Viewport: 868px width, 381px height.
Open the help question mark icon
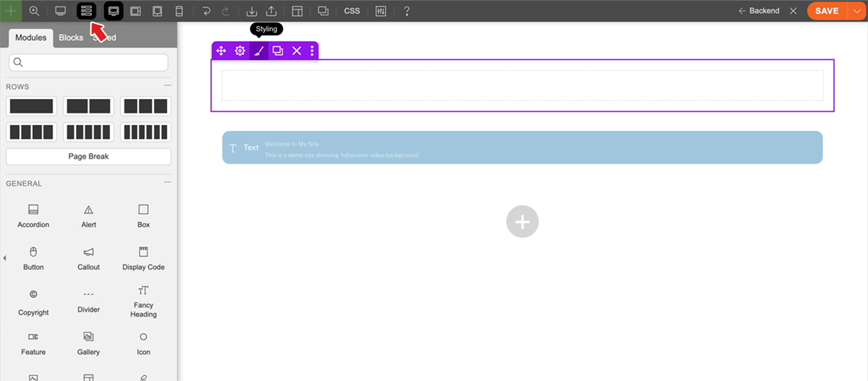pyautogui.click(x=407, y=11)
